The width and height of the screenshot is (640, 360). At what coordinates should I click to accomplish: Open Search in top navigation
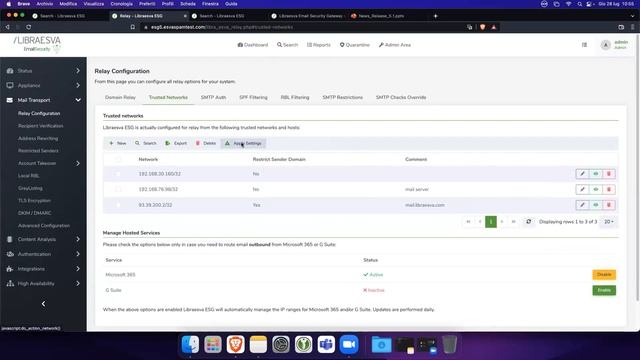(x=287, y=45)
